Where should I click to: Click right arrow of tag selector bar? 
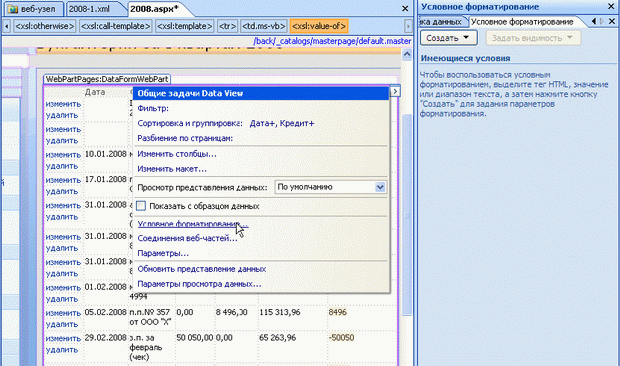[408, 26]
